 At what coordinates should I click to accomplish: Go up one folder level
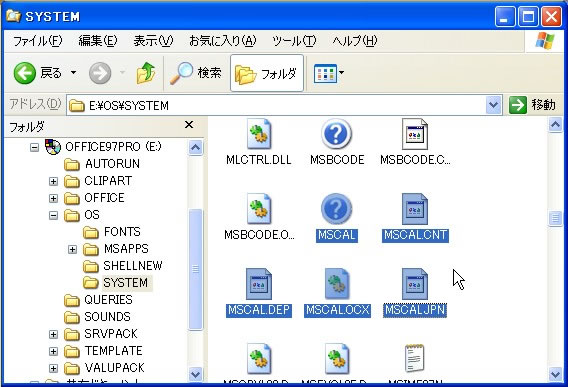(x=146, y=73)
